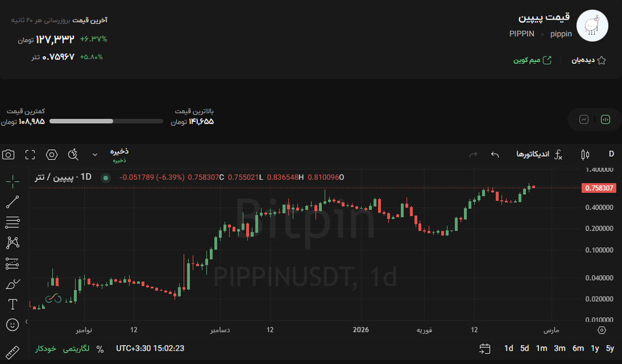The height and width of the screenshot is (364, 622).
Task: Click the +5.80% change value
Action: pos(91,57)
